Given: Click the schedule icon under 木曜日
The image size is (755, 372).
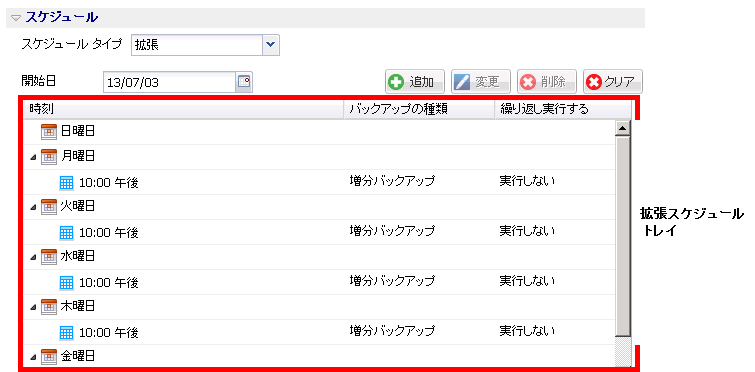Looking at the screenshot, I should (66, 333).
